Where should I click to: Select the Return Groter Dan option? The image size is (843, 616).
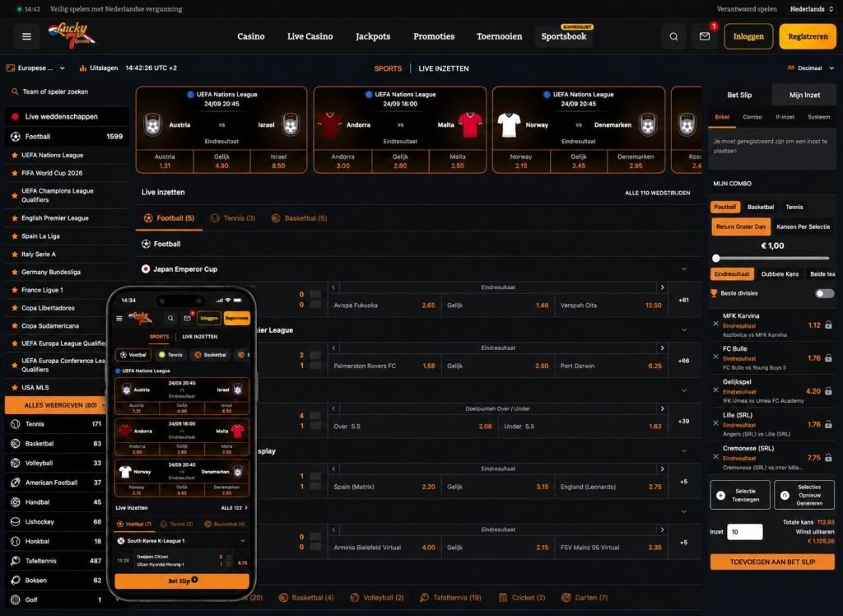[x=740, y=227]
